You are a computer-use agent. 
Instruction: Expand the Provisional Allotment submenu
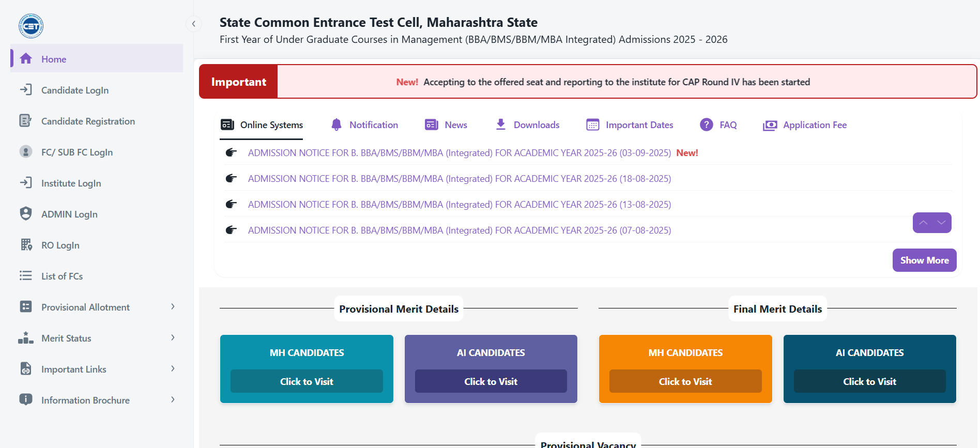point(173,307)
